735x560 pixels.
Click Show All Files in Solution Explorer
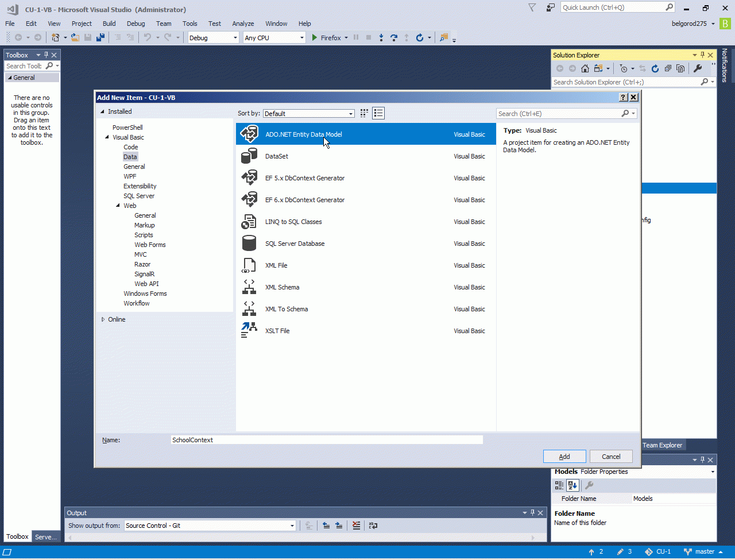680,69
